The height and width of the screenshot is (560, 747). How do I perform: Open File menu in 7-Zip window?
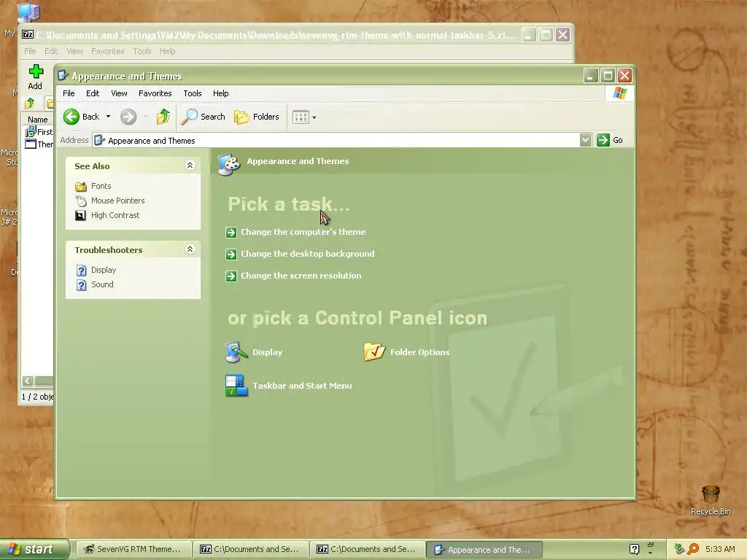30,51
